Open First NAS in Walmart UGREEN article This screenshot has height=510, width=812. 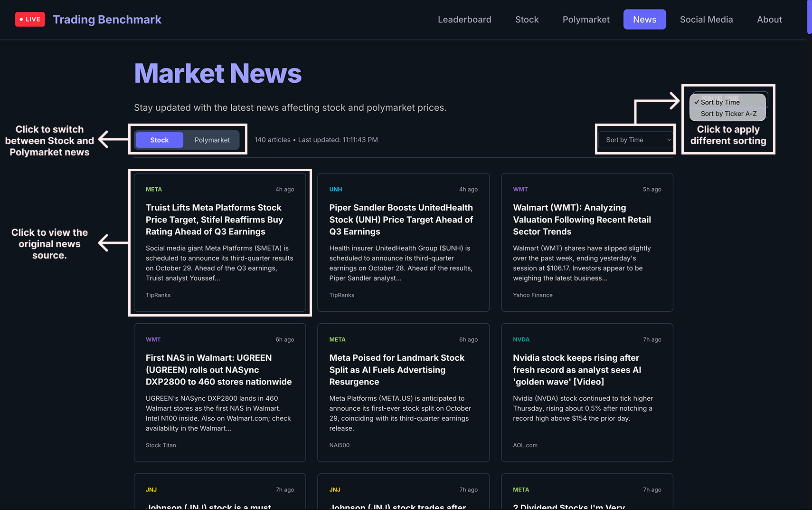[x=220, y=393]
